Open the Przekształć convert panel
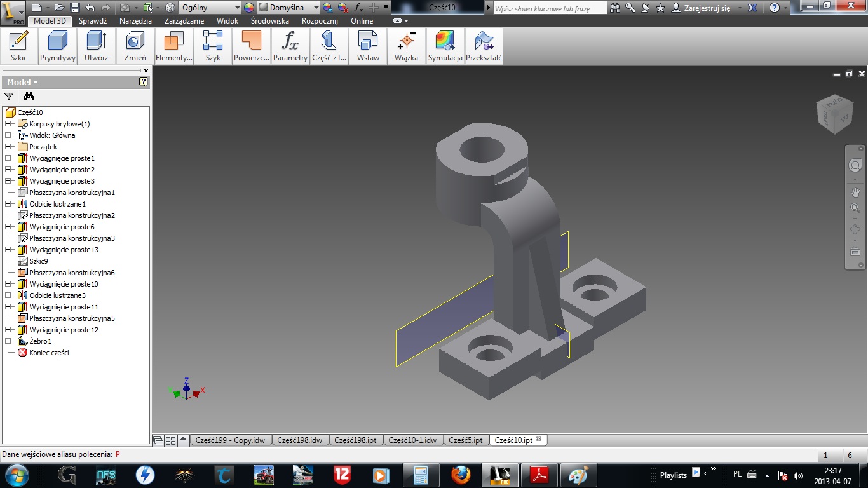This screenshot has width=868, height=488. click(484, 46)
